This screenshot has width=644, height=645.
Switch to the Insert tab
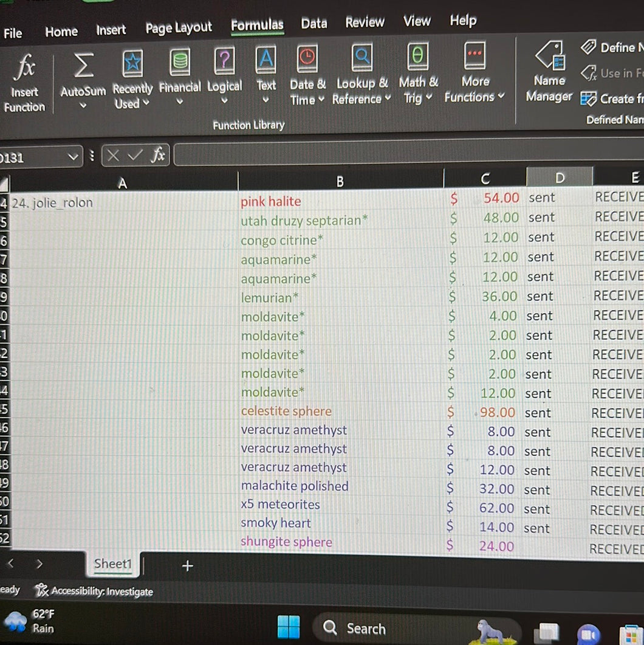(111, 30)
